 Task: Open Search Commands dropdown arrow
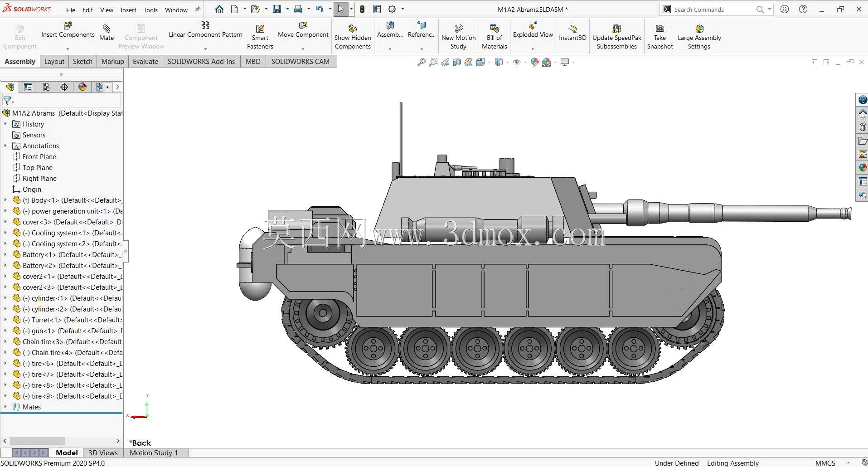pos(769,9)
